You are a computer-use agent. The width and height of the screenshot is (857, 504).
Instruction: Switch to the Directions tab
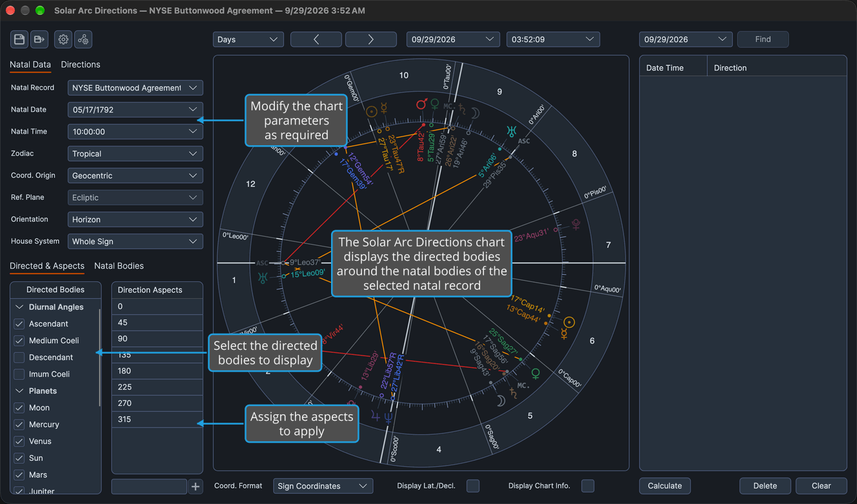(80, 65)
